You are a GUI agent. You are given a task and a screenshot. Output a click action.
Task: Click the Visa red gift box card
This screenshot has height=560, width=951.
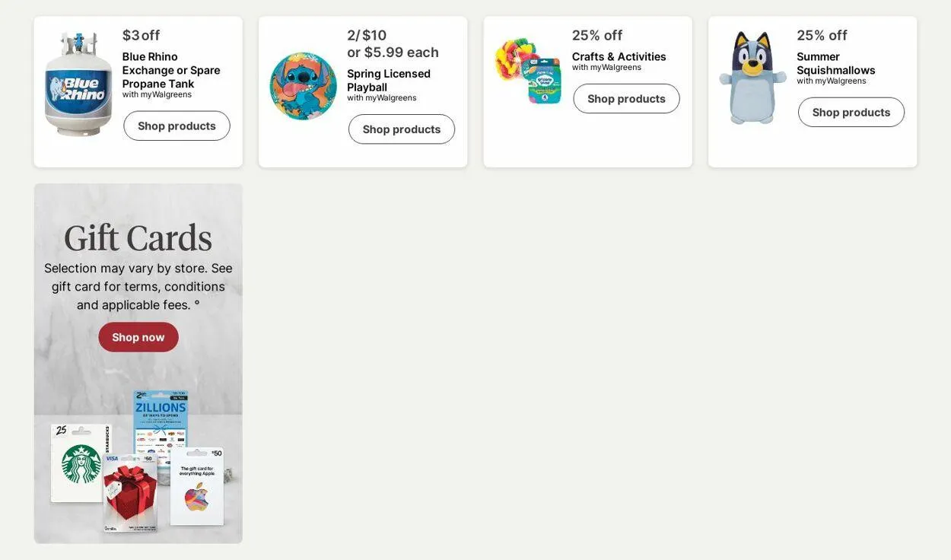click(x=130, y=492)
